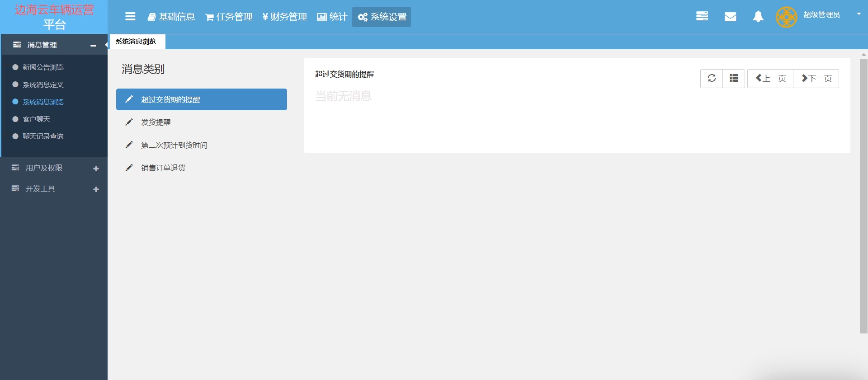The height and width of the screenshot is (380, 868).
Task: Open the 超级管理员 user menu
Action: coord(821,15)
